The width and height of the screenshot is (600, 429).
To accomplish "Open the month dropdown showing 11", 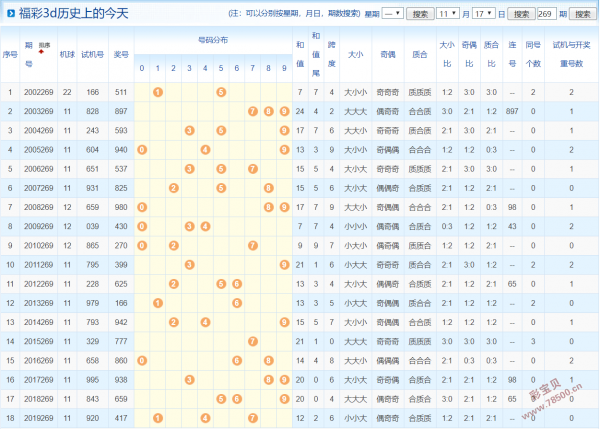I will [x=448, y=14].
